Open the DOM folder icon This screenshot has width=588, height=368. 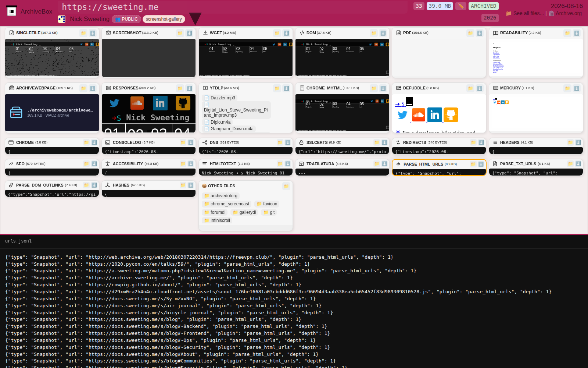click(374, 33)
